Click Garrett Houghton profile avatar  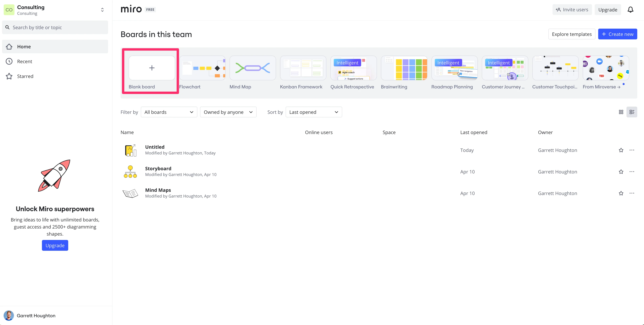(9, 316)
